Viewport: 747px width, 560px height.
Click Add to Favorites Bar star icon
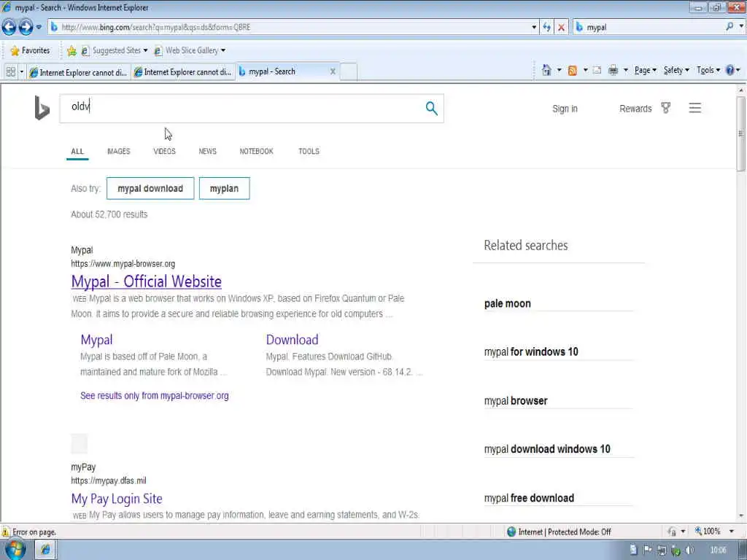click(71, 50)
